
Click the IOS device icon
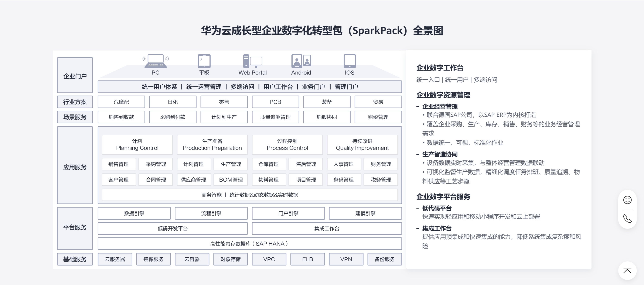point(350,61)
